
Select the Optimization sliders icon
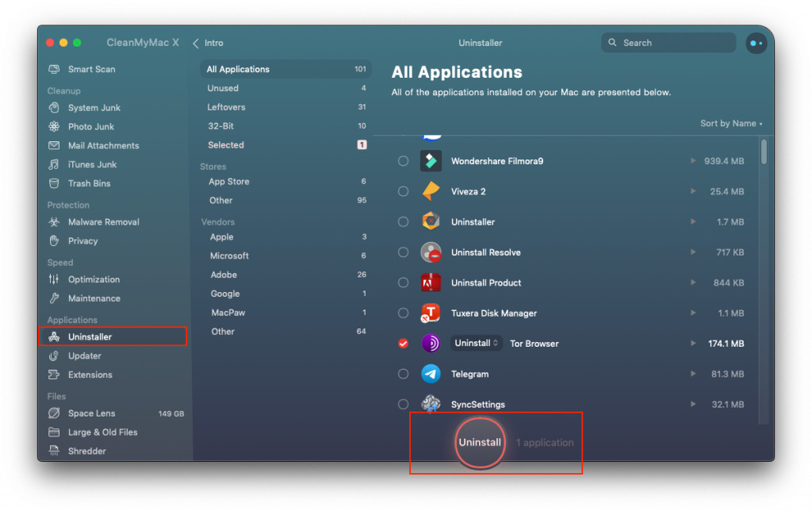pyautogui.click(x=54, y=279)
